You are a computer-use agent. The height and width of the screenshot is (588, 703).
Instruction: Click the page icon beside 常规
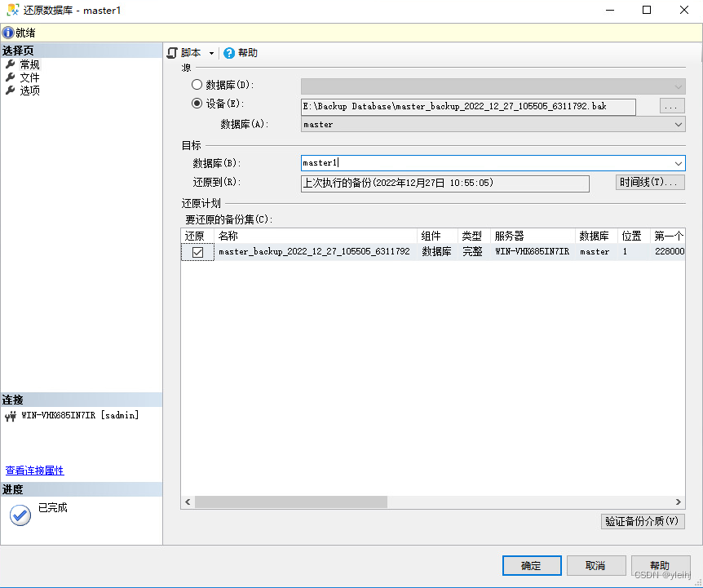tap(11, 64)
